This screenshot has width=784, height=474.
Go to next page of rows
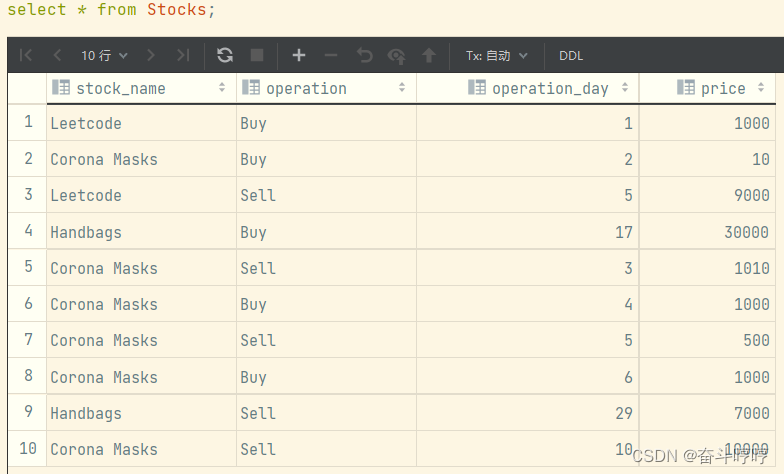point(150,55)
